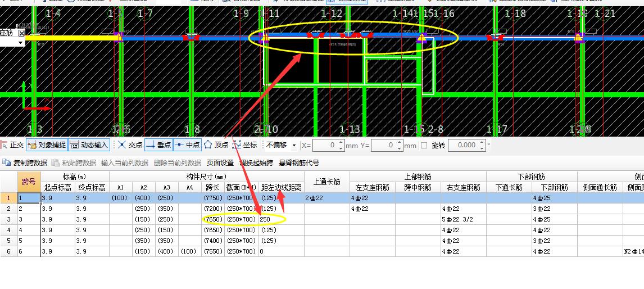
Task: Click 粘贴跨数据 paste span data
Action: (74, 163)
